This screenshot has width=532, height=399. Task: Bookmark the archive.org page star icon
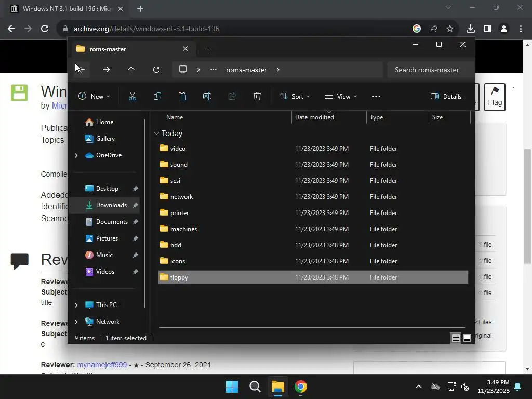[449, 29]
